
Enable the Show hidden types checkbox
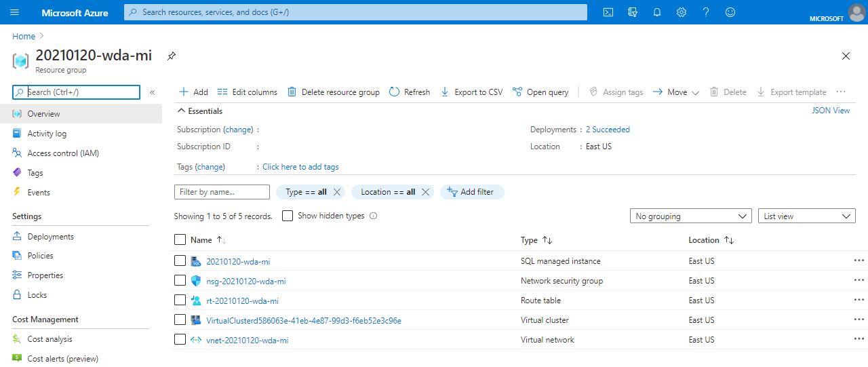click(x=288, y=216)
